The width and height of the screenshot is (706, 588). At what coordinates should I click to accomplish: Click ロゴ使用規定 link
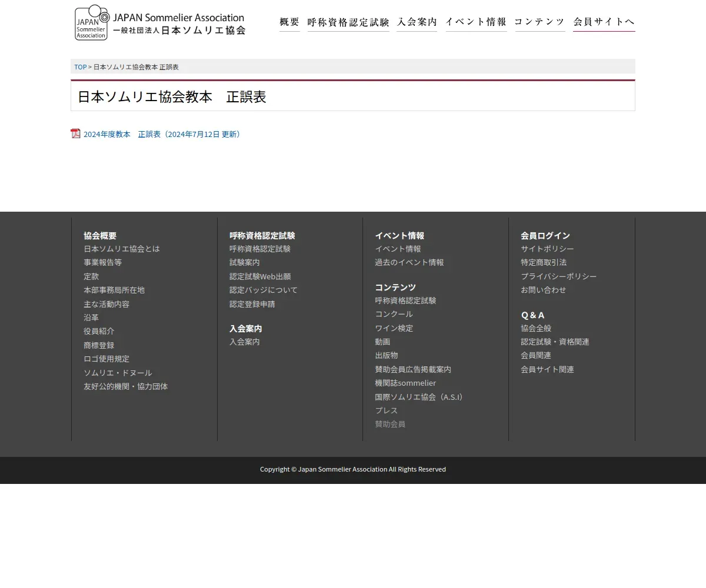(x=106, y=359)
